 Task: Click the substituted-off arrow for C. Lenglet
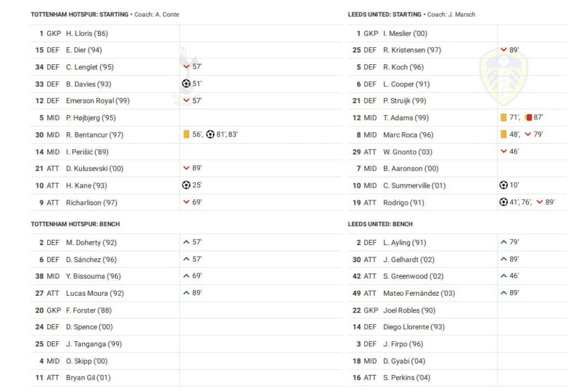click(186, 67)
